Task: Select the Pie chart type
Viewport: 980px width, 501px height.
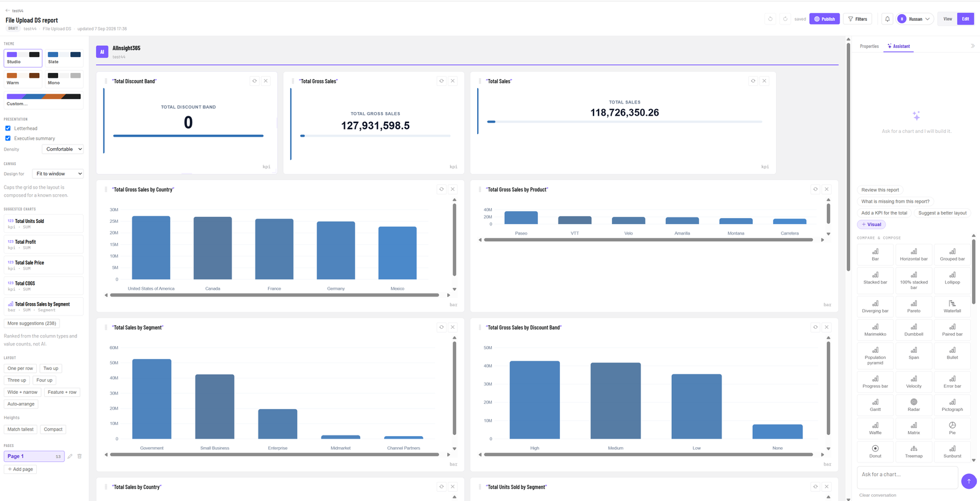Action: pos(952,428)
